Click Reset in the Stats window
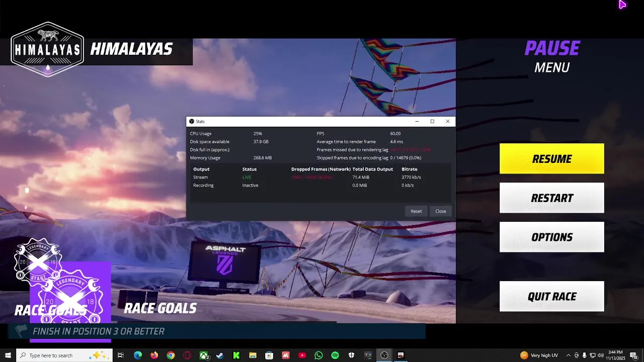644x362 pixels. (x=416, y=211)
